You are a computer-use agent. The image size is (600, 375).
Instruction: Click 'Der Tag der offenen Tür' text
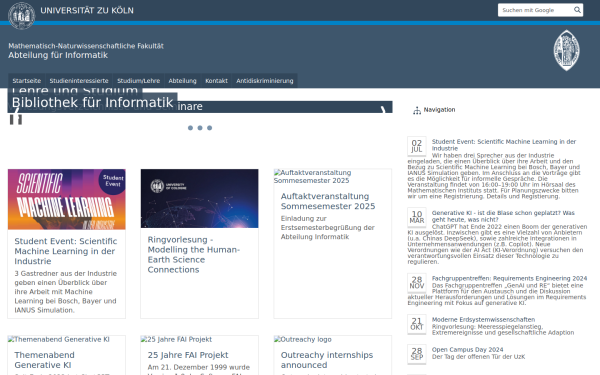478,357
